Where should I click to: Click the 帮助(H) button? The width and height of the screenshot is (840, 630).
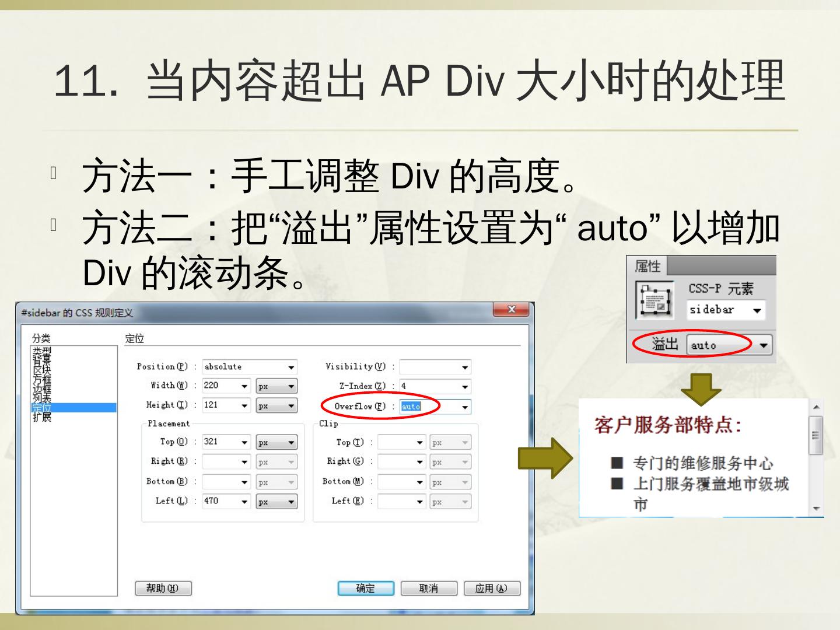click(163, 589)
